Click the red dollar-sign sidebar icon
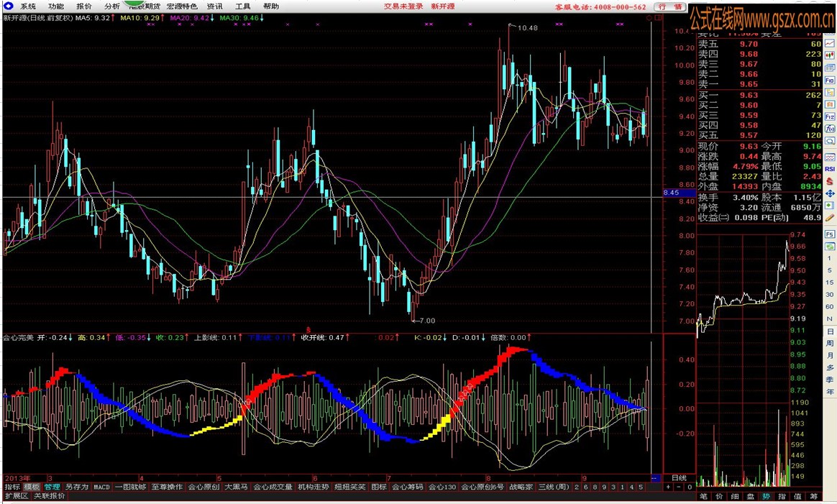 (x=830, y=181)
